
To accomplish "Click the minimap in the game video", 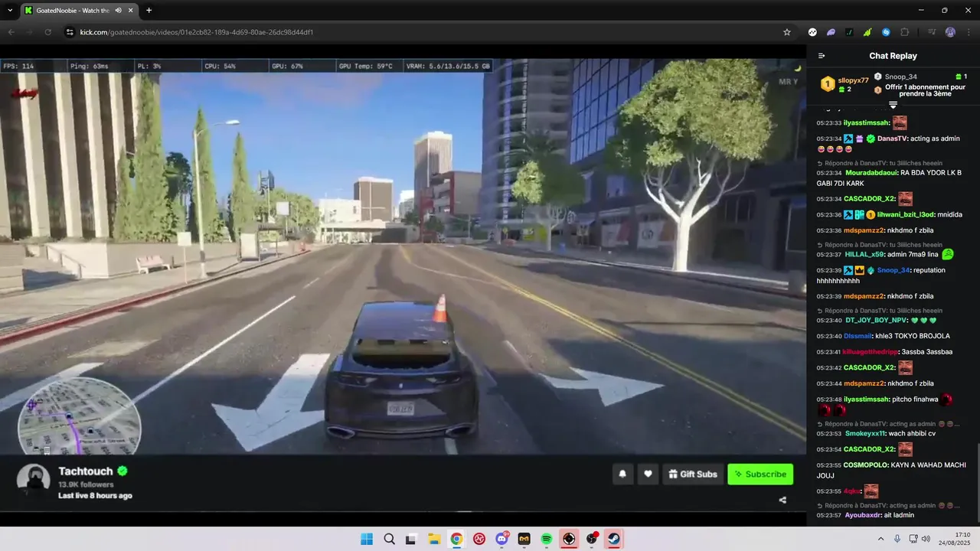I will click(79, 416).
